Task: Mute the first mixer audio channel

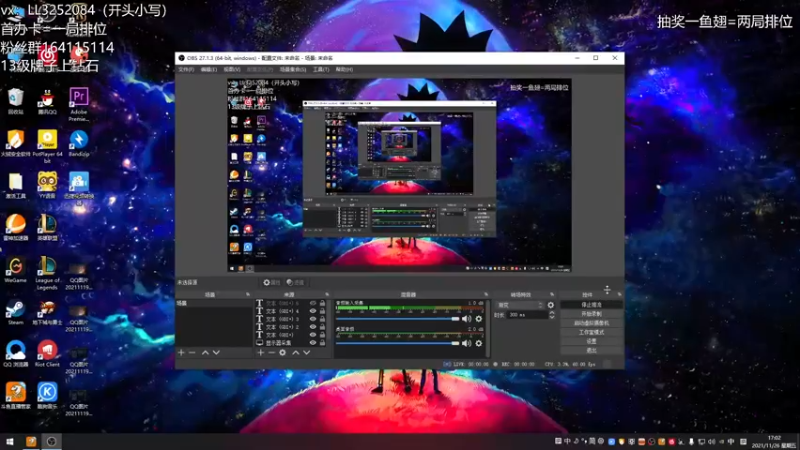Action: click(x=466, y=319)
